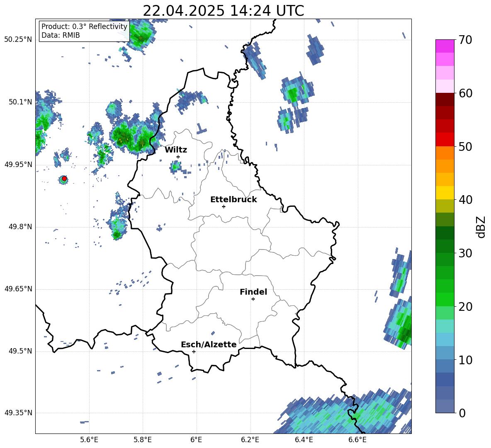The height and width of the screenshot is (448, 491).
Task: Click the 10 dBZ colorbar label
Action: 465,360
